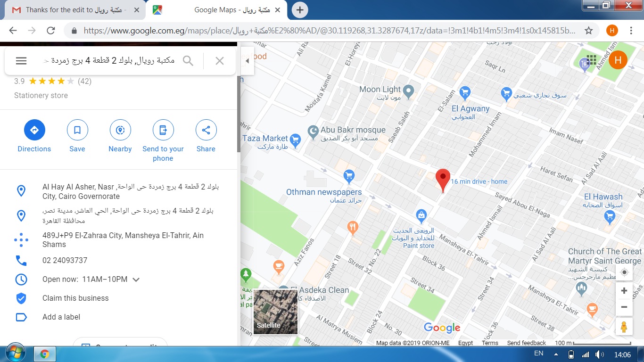
Task: Click El Hawash cart marker
Action: [x=610, y=216]
